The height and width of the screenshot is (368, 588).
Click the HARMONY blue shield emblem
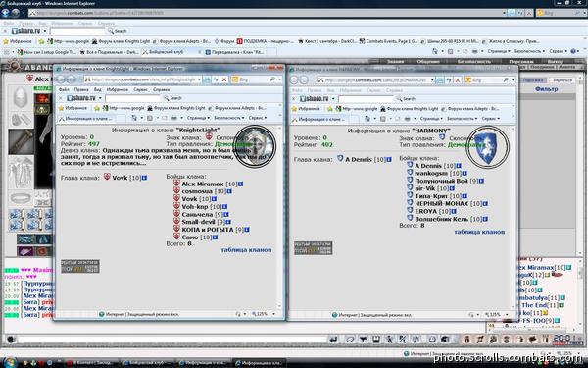[x=487, y=147]
